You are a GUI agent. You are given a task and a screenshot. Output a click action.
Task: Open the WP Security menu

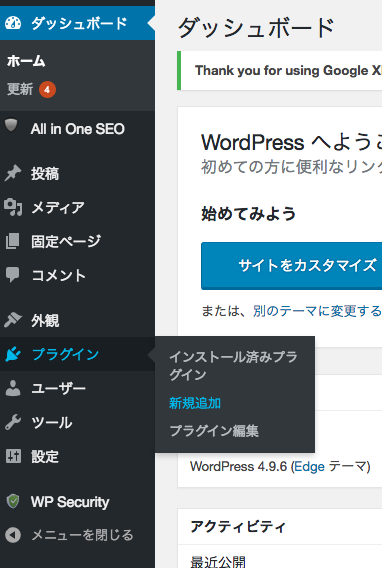(x=77, y=502)
